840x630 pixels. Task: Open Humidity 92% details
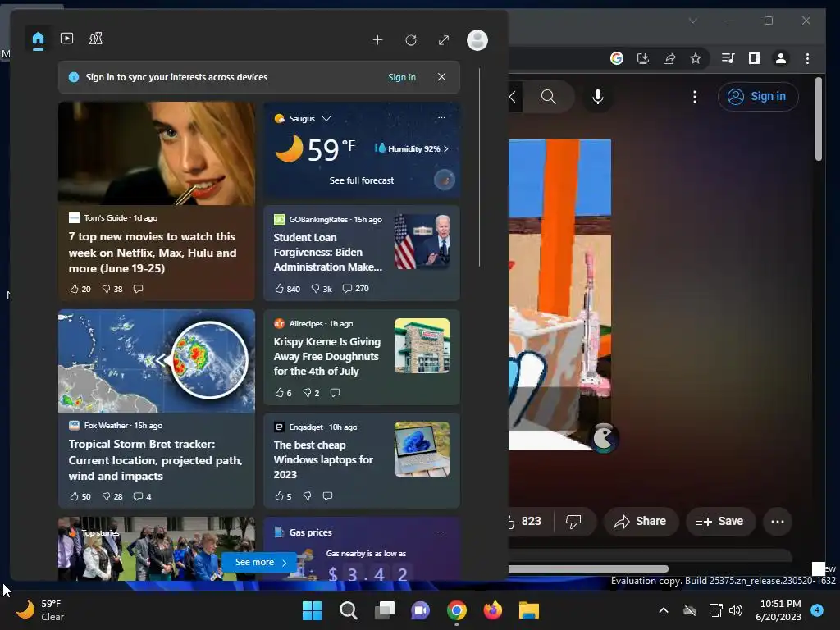pyautogui.click(x=411, y=148)
